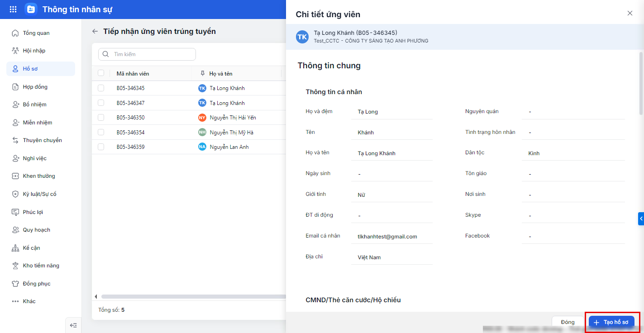This screenshot has width=644, height=333.
Task: Collapse the sidebar menu
Action: [73, 325]
